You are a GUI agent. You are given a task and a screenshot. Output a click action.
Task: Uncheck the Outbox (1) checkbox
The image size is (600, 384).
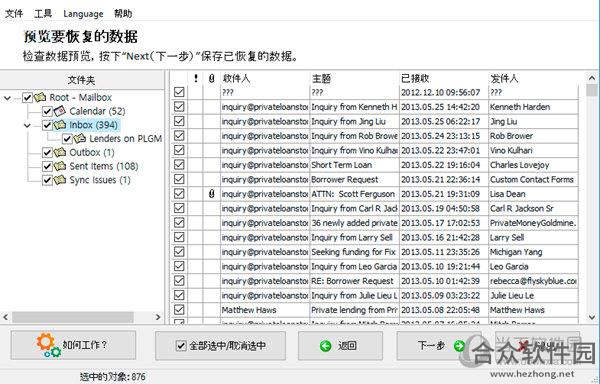(x=47, y=153)
